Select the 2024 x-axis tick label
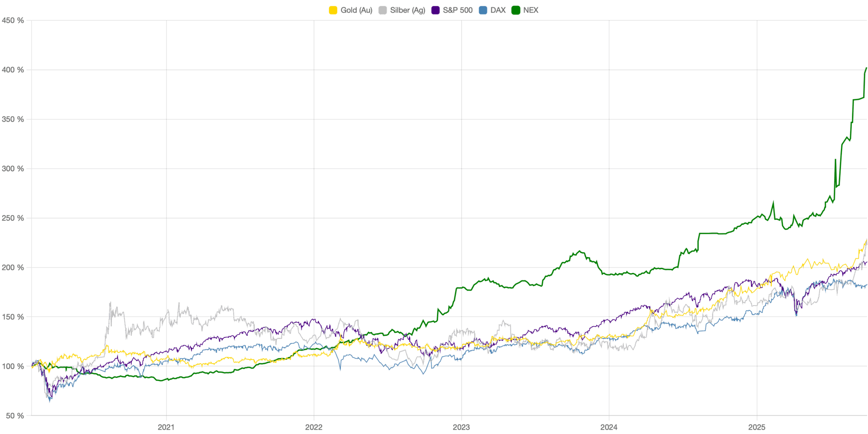The image size is (868, 434). (x=609, y=427)
